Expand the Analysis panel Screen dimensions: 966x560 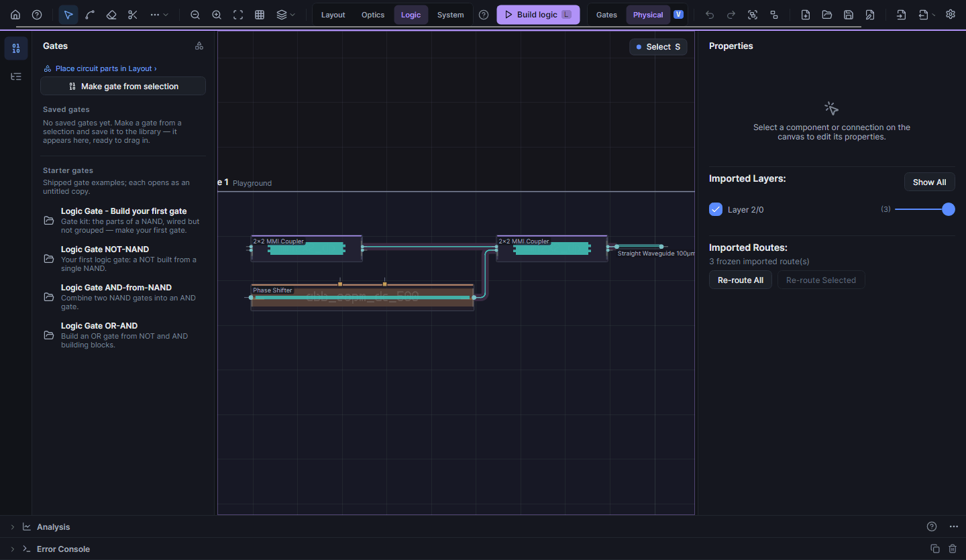click(x=13, y=526)
